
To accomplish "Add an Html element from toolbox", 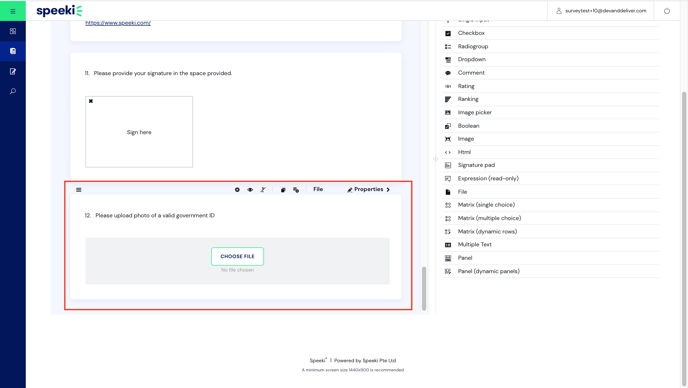I will 551,152.
